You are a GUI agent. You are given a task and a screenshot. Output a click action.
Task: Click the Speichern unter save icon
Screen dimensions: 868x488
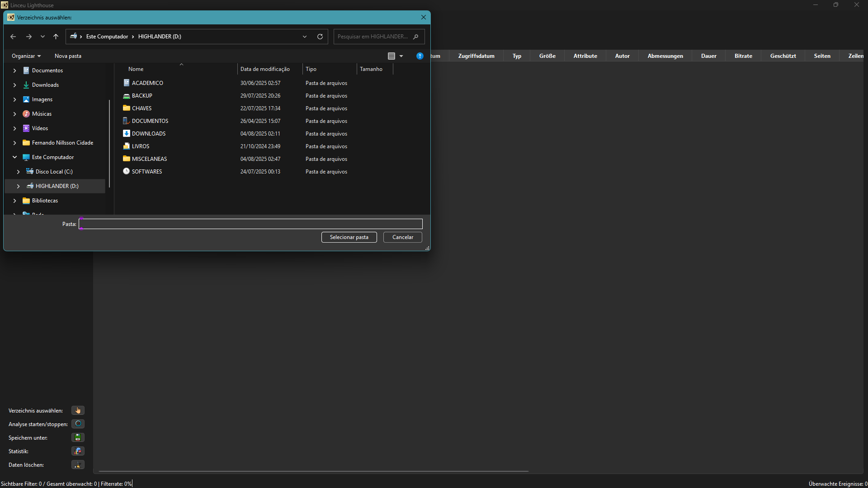click(x=78, y=437)
